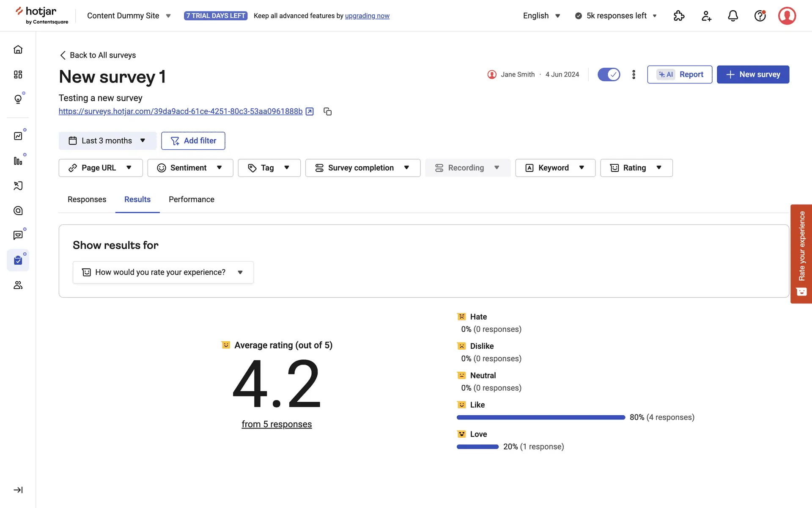The image size is (812, 508).
Task: Toggle the survey active switch off
Action: (609, 75)
